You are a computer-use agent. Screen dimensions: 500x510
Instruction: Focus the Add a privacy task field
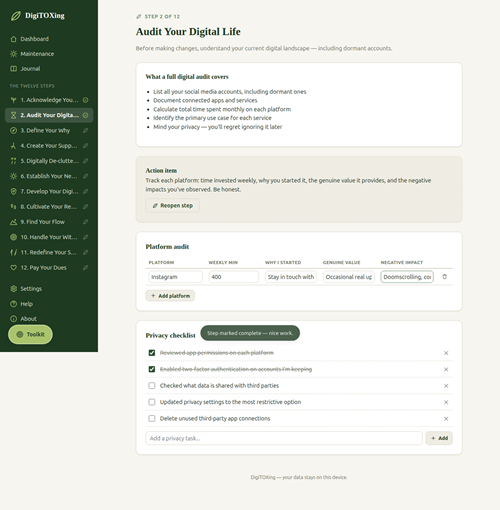coord(284,438)
